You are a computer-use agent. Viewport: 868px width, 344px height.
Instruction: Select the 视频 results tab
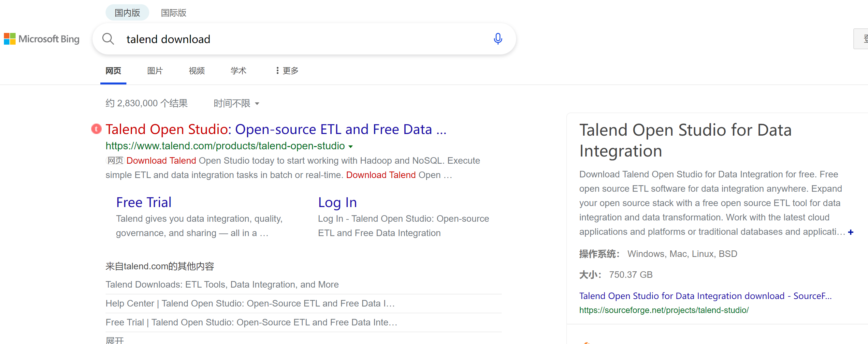197,71
